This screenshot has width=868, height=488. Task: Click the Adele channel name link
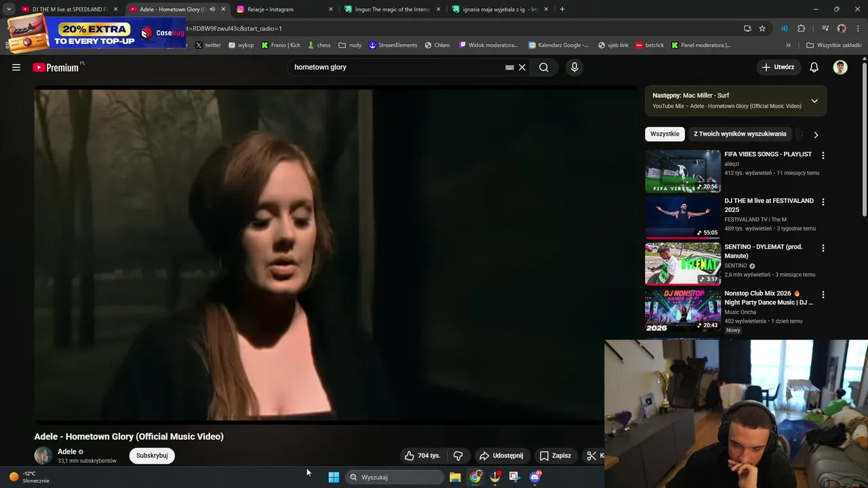click(x=67, y=451)
